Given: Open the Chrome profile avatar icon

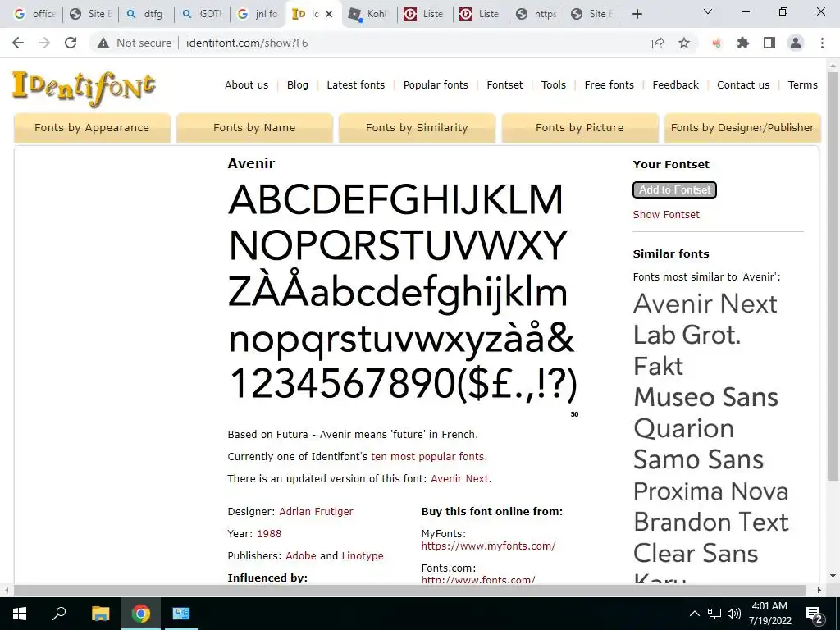Looking at the screenshot, I should (x=796, y=43).
